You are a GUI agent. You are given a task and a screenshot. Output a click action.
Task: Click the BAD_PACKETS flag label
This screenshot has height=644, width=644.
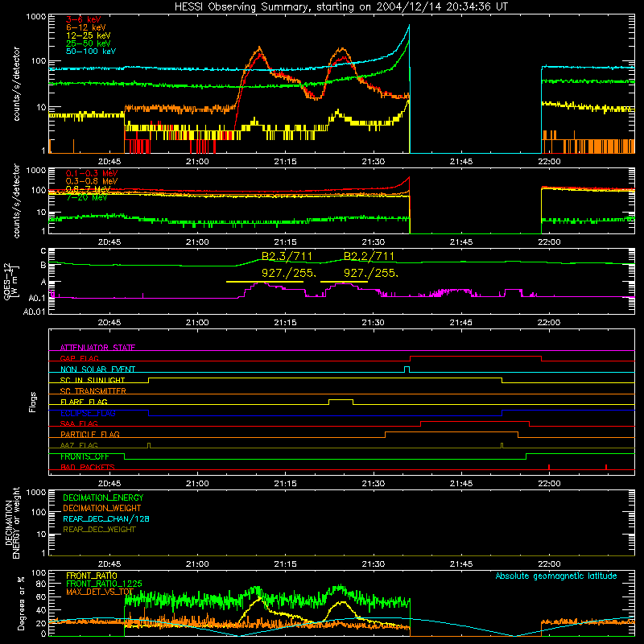point(88,467)
